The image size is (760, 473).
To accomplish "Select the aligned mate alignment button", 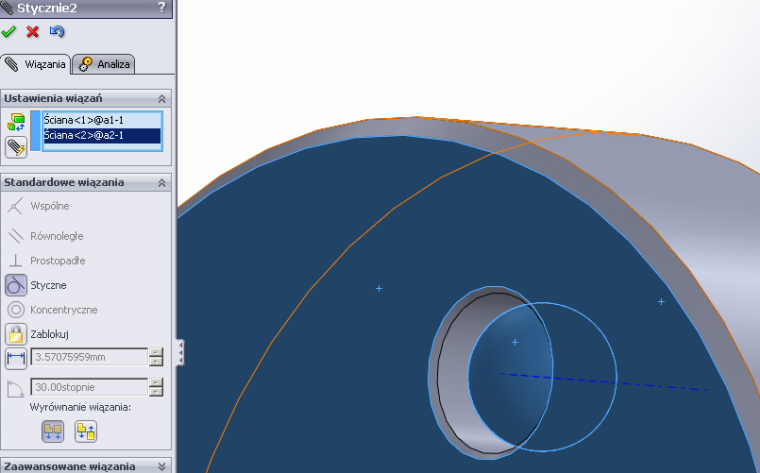I will click(x=53, y=431).
